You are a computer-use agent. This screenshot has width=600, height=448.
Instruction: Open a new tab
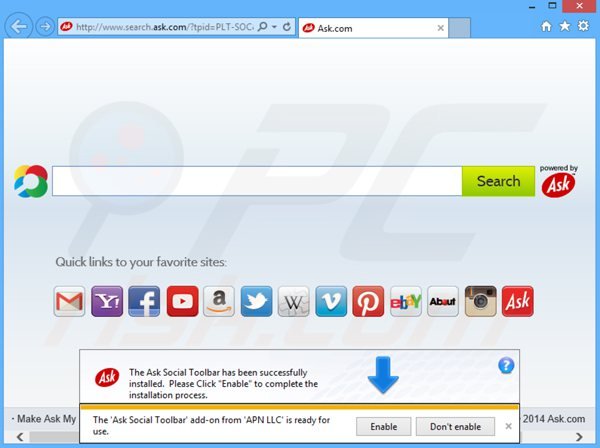click(459, 28)
